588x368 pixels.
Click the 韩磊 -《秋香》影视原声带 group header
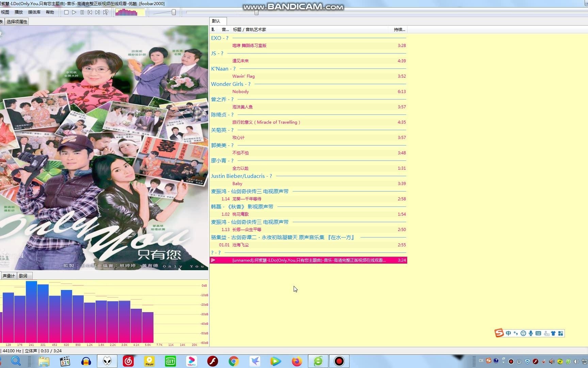308,207
